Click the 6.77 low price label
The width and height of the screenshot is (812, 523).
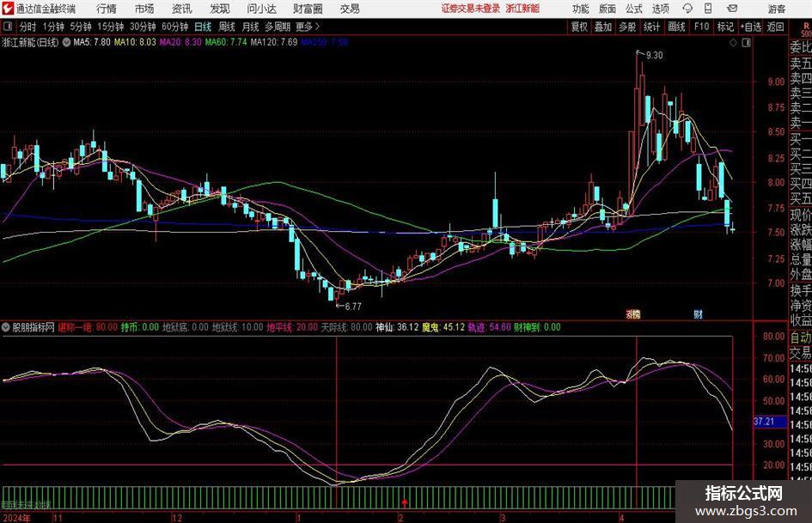point(353,307)
